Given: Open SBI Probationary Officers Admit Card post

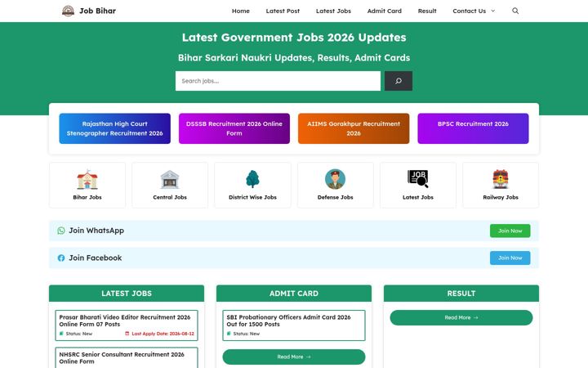Looking at the screenshot, I should [x=288, y=321].
